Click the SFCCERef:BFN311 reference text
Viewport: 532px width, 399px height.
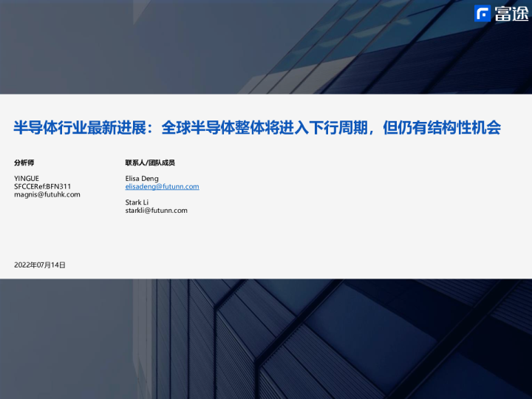tap(43, 186)
